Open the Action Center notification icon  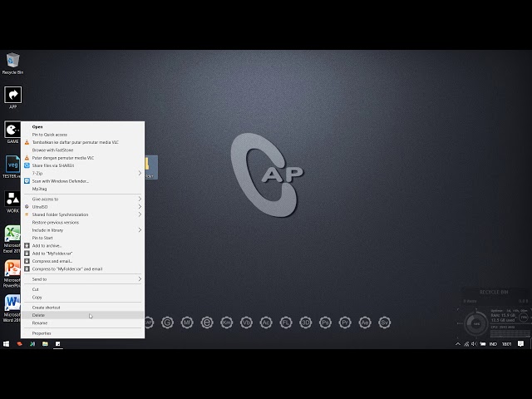pos(520,343)
